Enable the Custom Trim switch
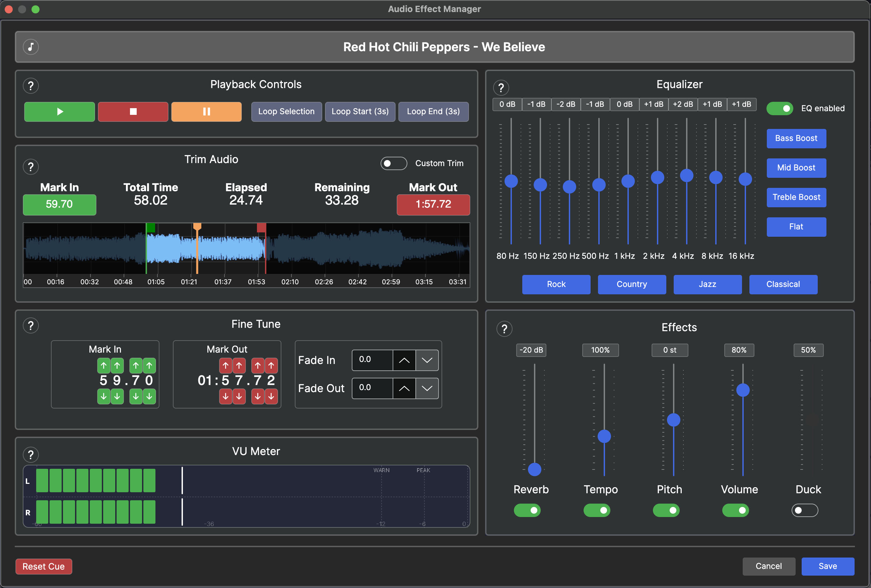This screenshot has height=588, width=871. tap(393, 163)
